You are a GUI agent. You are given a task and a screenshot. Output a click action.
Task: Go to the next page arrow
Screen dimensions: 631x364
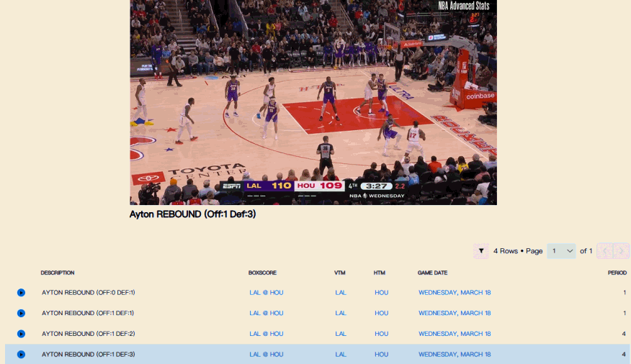(622, 251)
